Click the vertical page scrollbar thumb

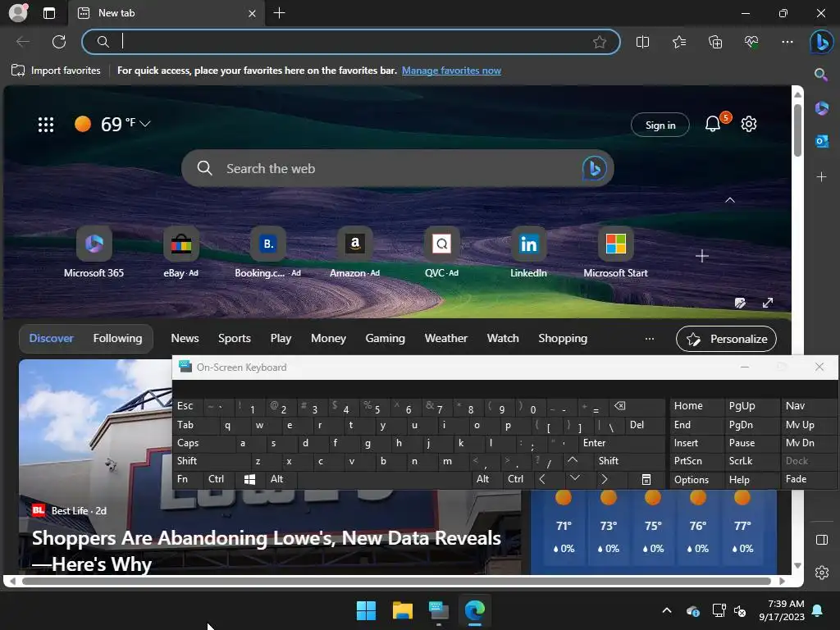(x=797, y=130)
